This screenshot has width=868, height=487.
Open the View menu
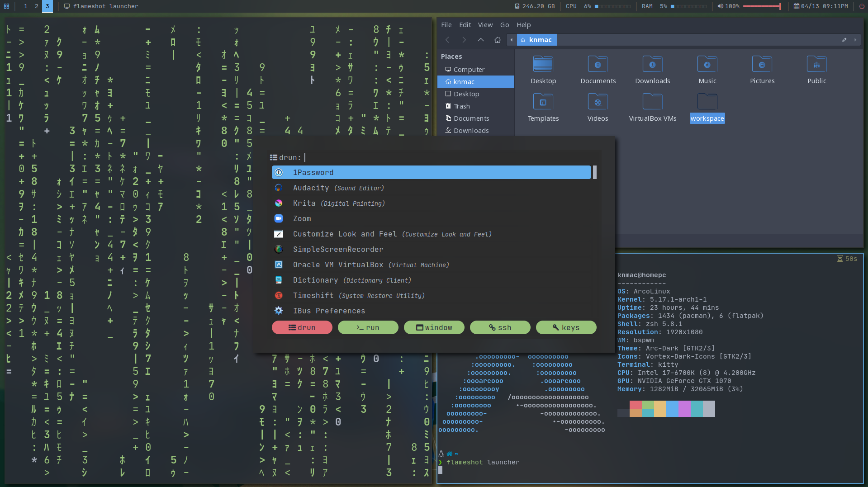[485, 25]
